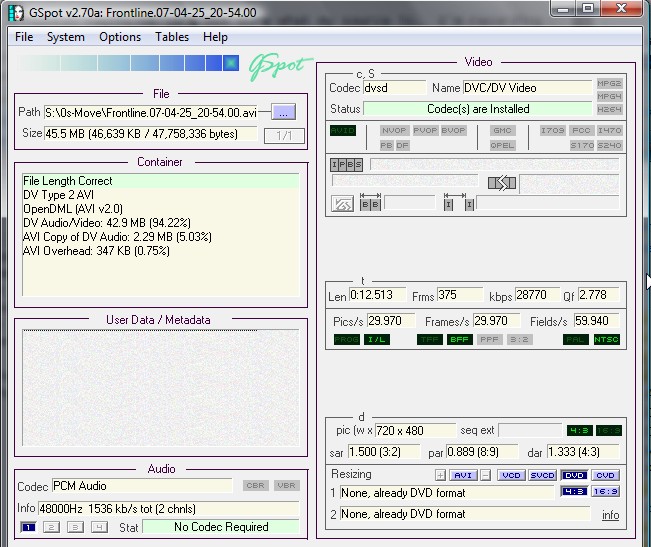Click the BFF field order indicator
This screenshot has width=651, height=547.
(460, 339)
